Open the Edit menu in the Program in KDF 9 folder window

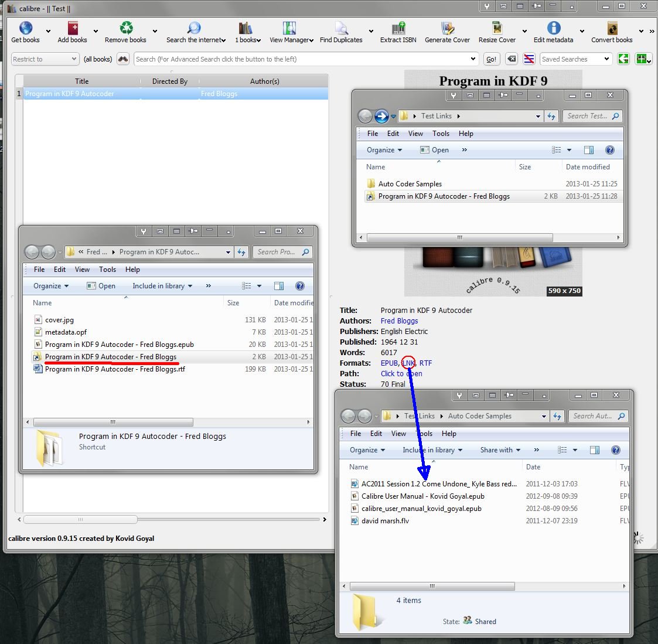click(x=60, y=270)
